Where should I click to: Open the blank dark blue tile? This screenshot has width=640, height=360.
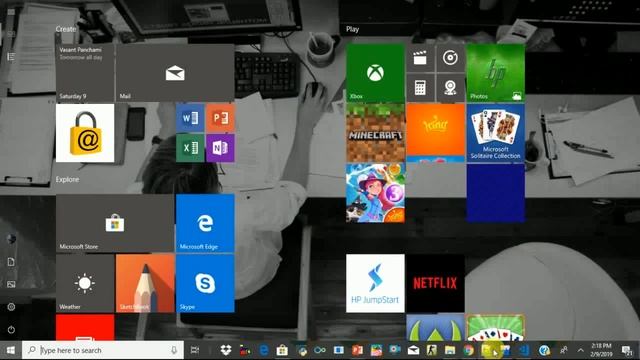coord(495,193)
